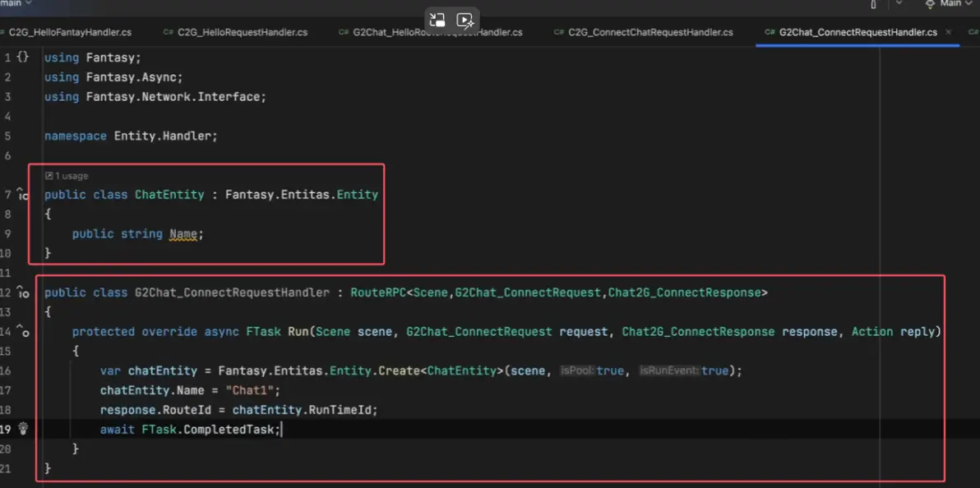
Task: Click the "var" keyword on line 16
Action: click(111, 371)
